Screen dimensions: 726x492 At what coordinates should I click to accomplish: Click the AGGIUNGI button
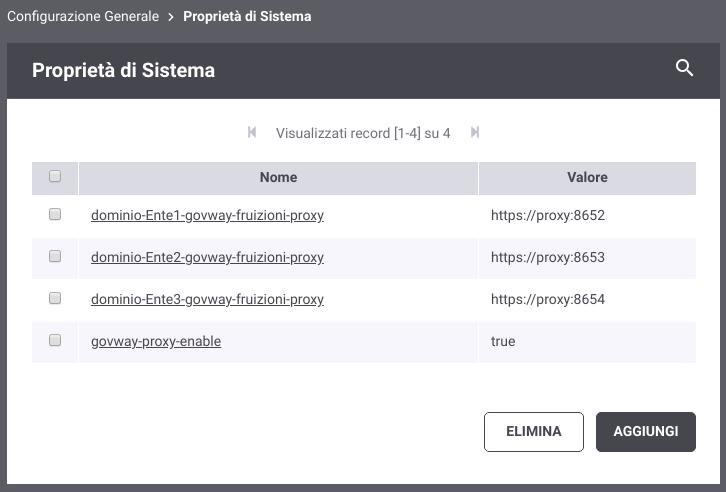(646, 432)
